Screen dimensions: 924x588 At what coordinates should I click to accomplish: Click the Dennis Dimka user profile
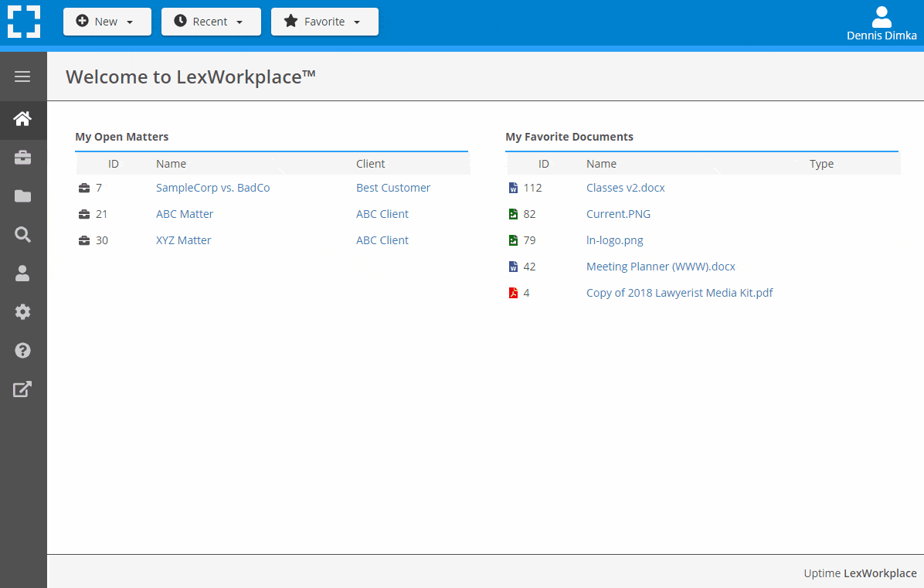click(882, 23)
